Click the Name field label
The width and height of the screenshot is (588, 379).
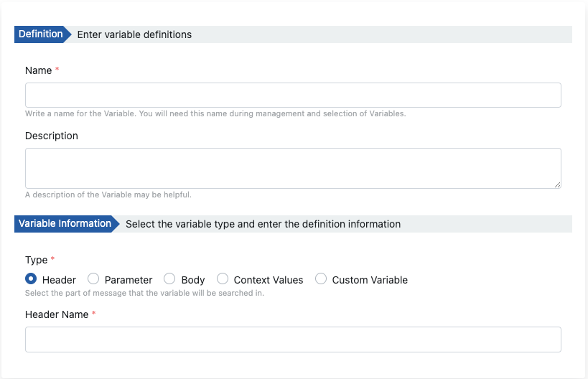point(38,70)
